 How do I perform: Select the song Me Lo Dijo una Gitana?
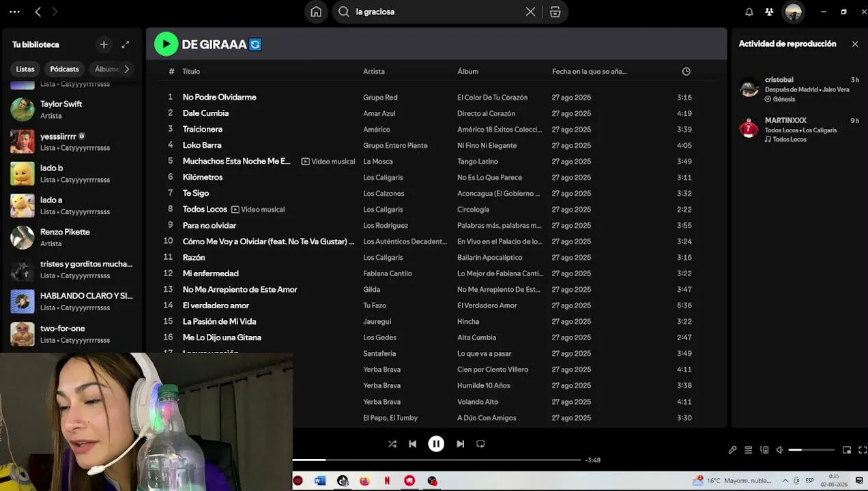click(x=222, y=338)
